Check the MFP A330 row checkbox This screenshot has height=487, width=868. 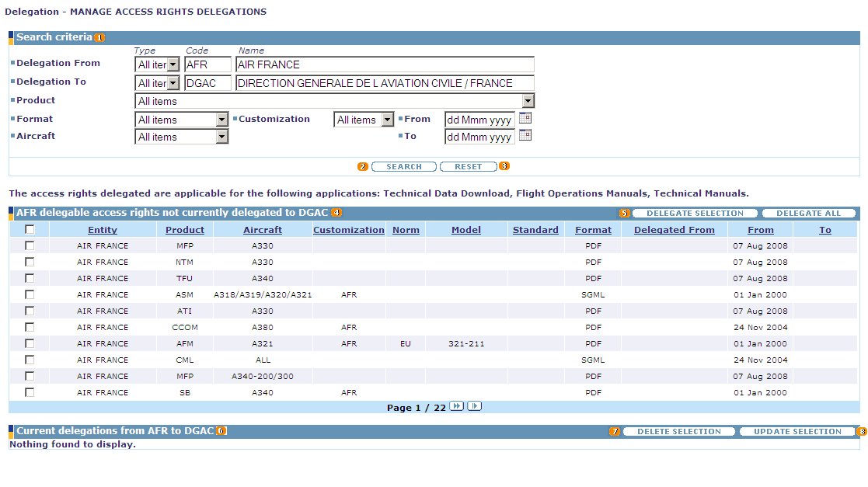[x=30, y=245]
